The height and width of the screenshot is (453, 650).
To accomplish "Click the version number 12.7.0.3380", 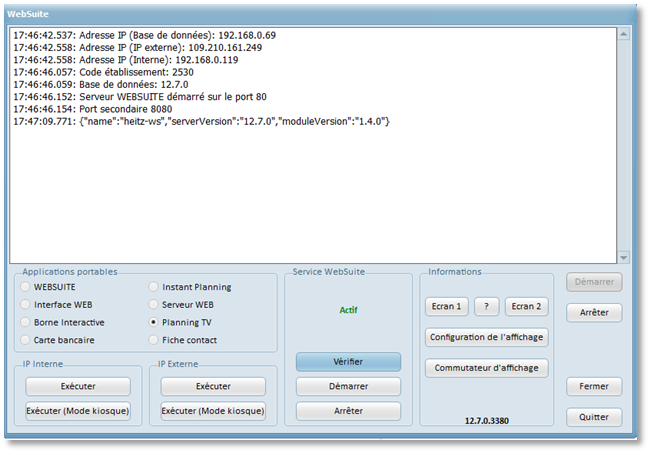I will (x=487, y=421).
